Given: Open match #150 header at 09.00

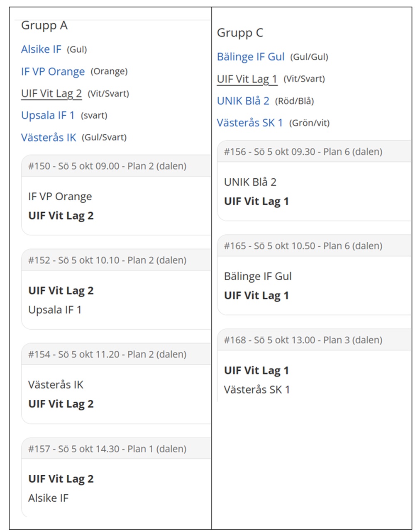Looking at the screenshot, I should pos(107,166).
